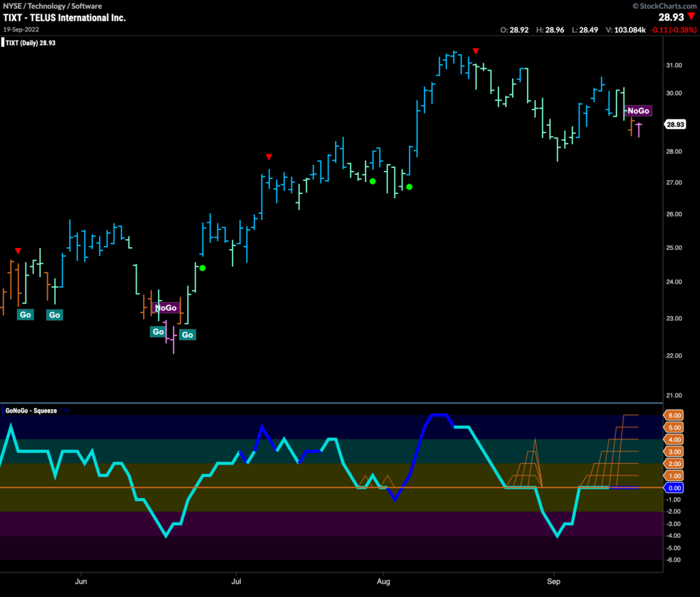This screenshot has height=597, width=700.
Task: Click the NYSE / Technology / Software breadcrumb
Action: pos(52,5)
